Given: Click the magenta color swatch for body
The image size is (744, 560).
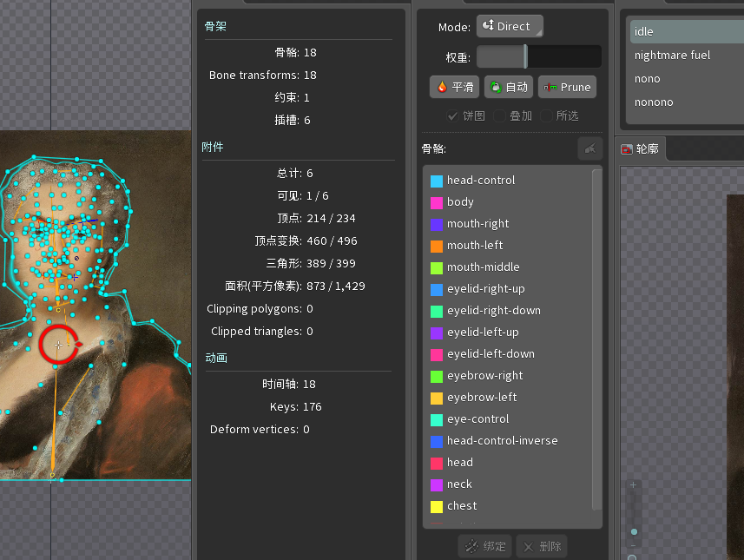Looking at the screenshot, I should click(x=437, y=202).
